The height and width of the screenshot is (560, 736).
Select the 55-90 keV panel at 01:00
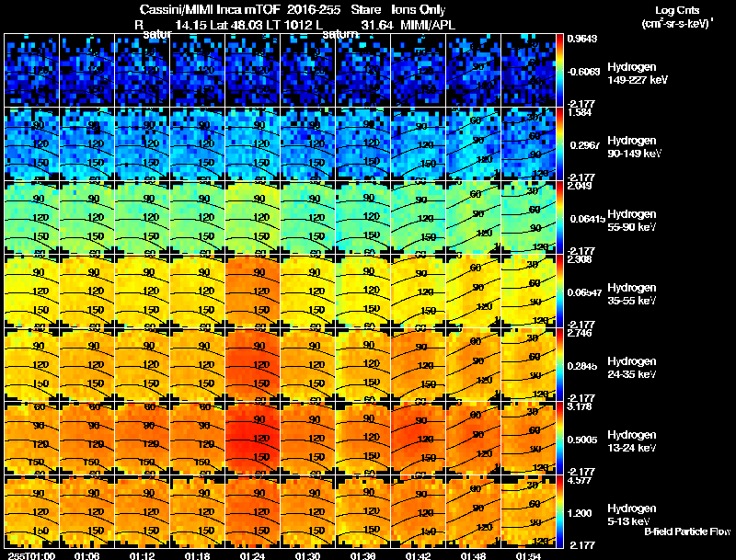pyautogui.click(x=31, y=217)
